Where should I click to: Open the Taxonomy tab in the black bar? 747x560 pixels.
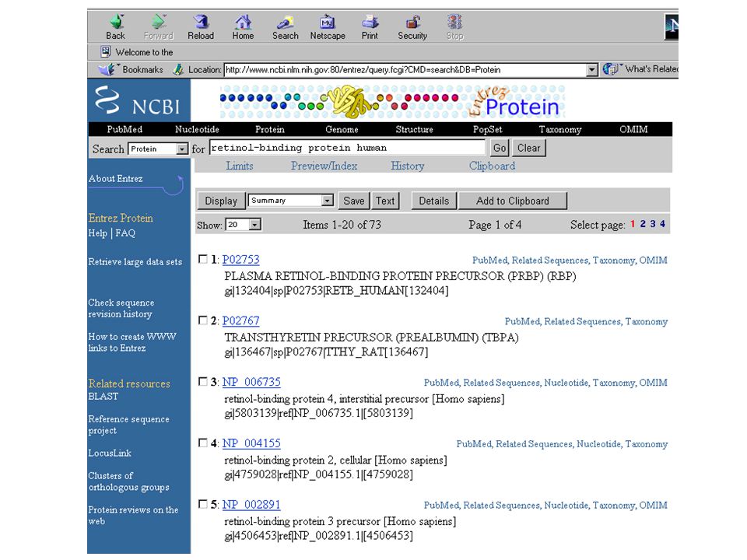click(559, 130)
